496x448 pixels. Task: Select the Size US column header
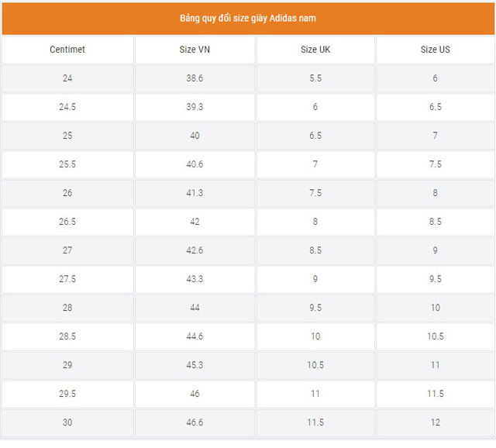[x=436, y=50]
